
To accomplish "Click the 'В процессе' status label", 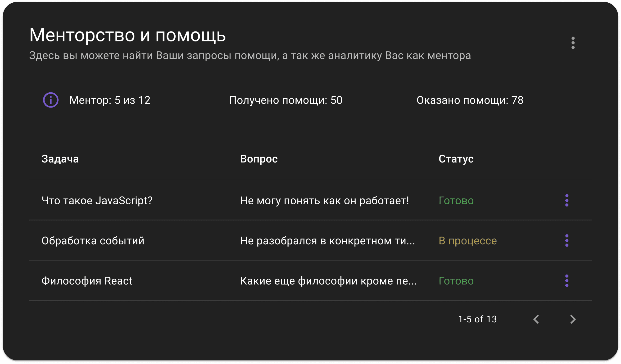I will [x=468, y=241].
